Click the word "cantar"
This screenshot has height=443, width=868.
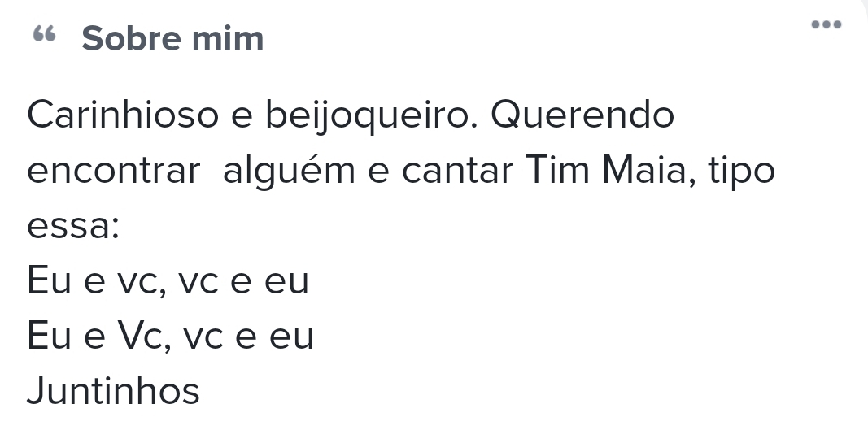tap(458, 172)
